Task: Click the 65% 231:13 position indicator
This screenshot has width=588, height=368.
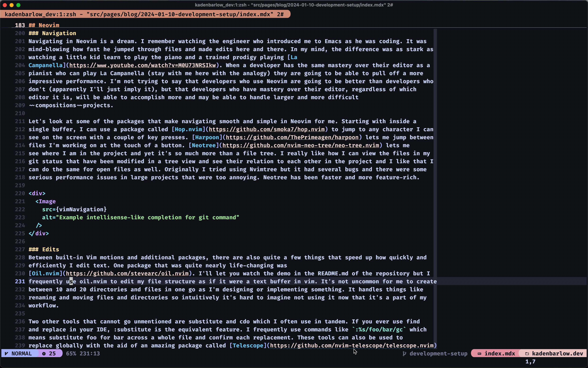Action: pos(83,353)
